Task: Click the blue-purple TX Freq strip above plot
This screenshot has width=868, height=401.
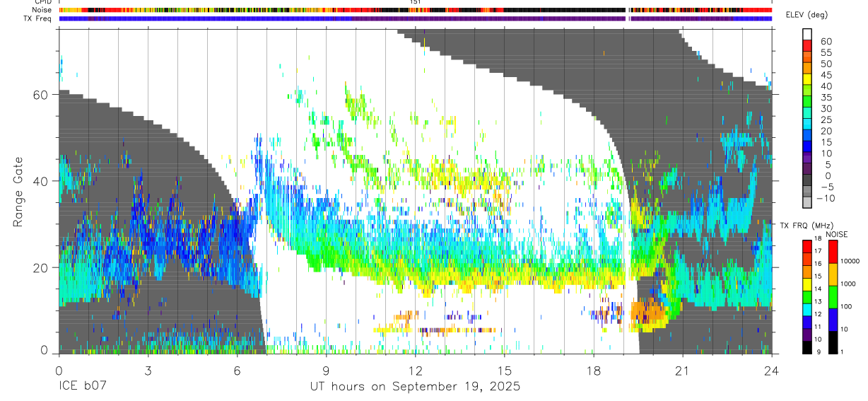Action: point(415,18)
